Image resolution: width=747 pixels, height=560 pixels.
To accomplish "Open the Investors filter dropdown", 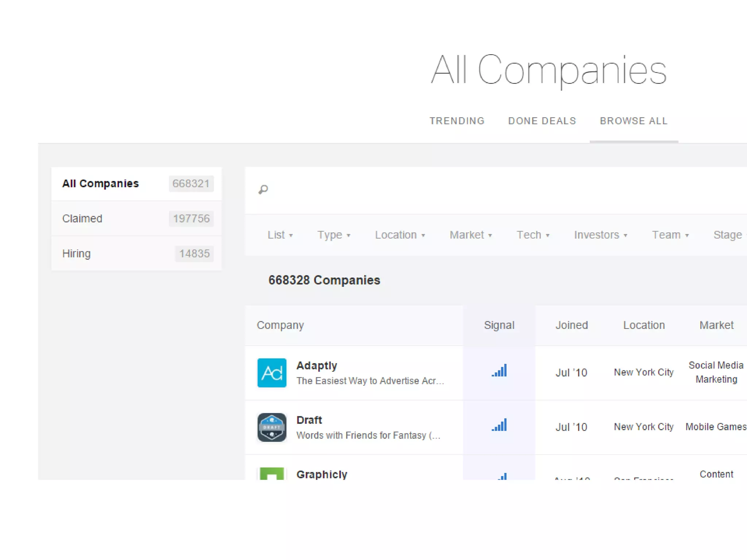I will coord(600,235).
